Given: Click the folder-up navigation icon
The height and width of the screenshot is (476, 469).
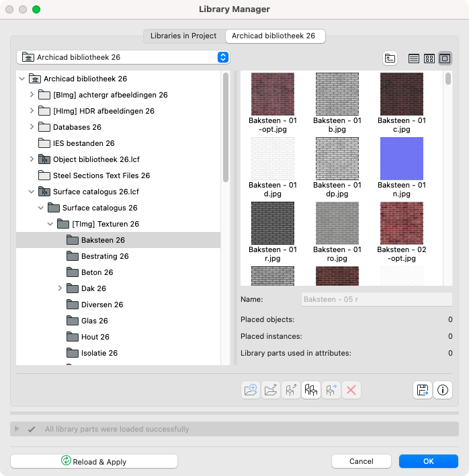Looking at the screenshot, I should coord(390,58).
